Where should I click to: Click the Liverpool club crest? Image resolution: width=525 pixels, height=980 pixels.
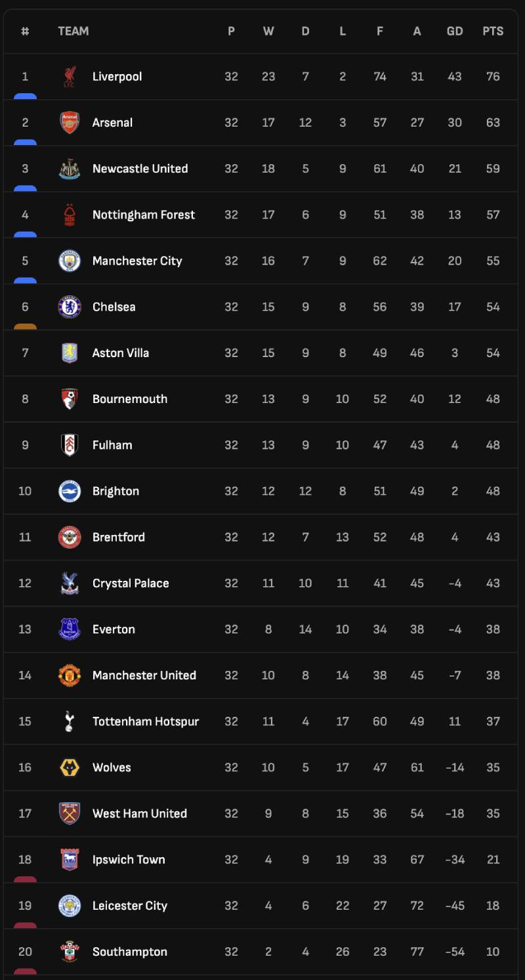click(x=70, y=77)
